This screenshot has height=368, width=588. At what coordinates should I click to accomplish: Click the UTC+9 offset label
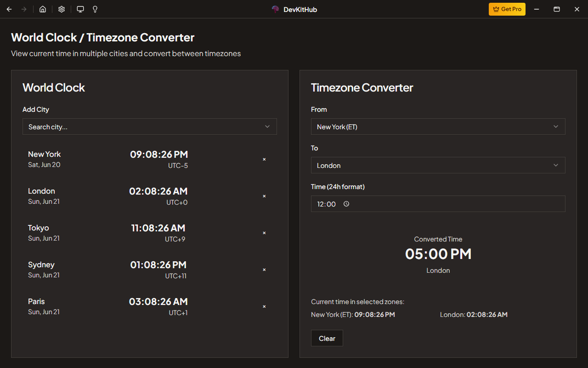175,239
